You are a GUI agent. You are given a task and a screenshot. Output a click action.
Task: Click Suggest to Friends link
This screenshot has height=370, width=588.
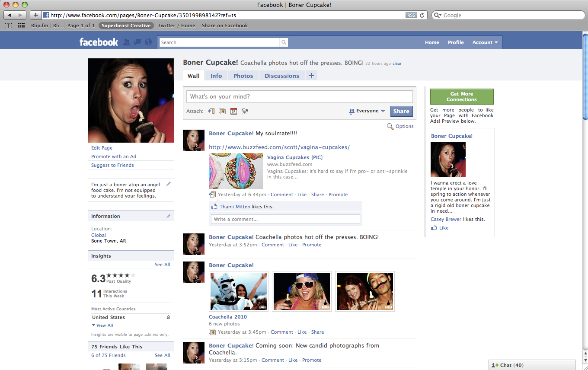[x=112, y=165]
